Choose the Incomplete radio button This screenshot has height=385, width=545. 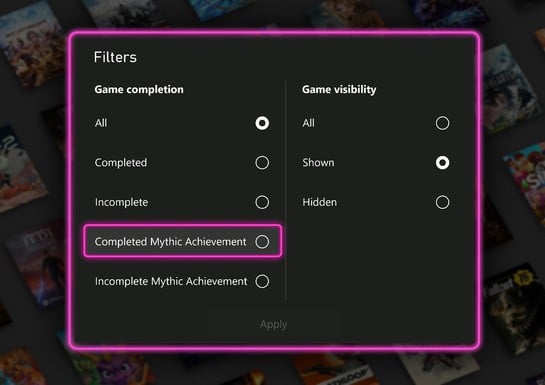coord(262,202)
